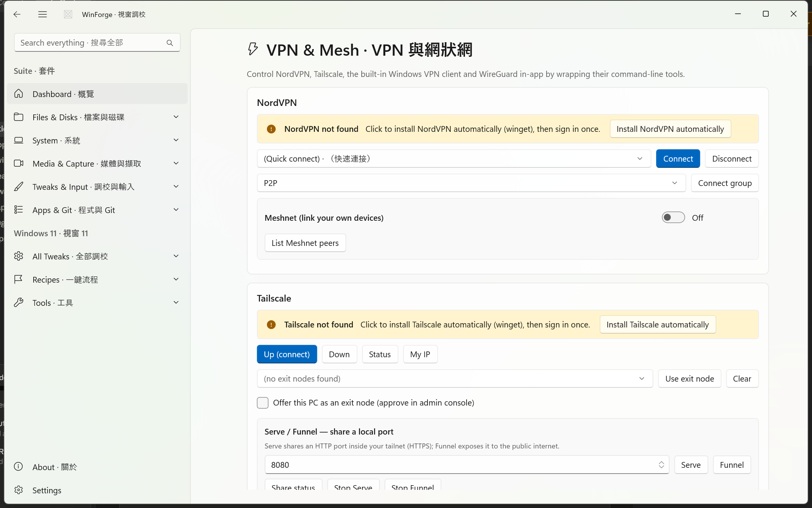Click the Files & Disks folder icon
The height and width of the screenshot is (508, 812).
click(19, 117)
